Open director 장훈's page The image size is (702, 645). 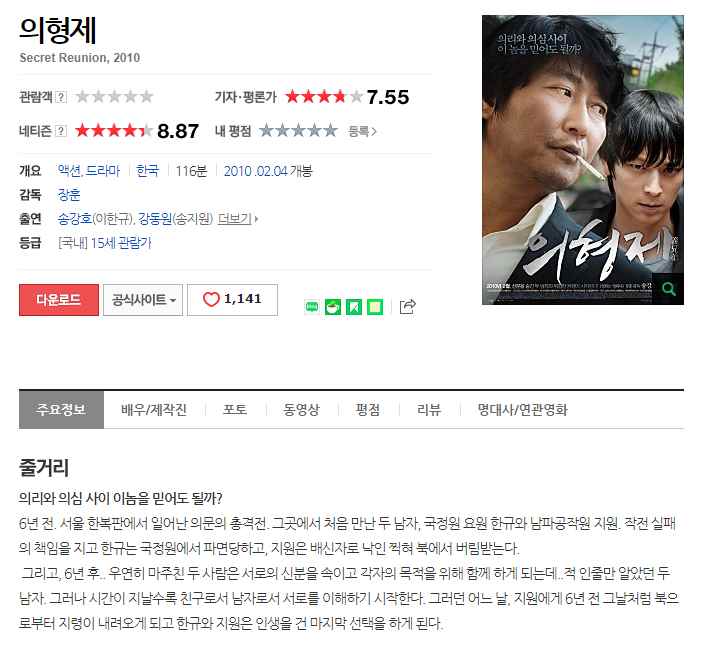tap(69, 195)
